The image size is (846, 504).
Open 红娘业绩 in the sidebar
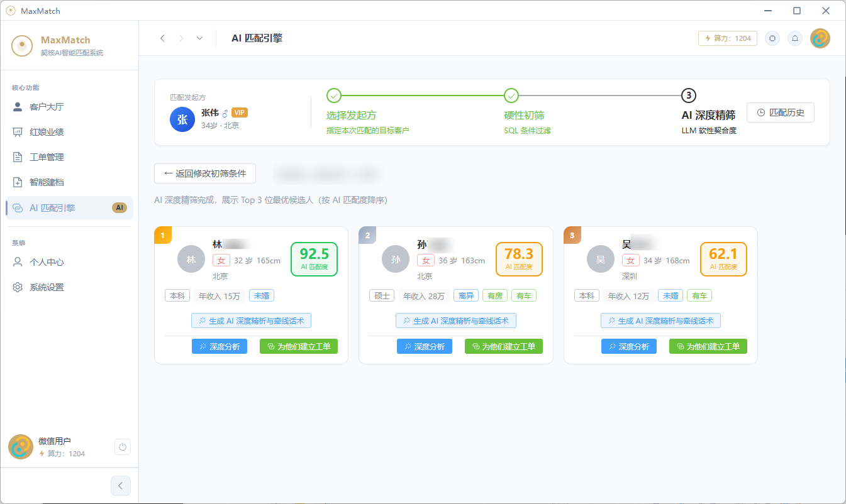[x=69, y=132]
